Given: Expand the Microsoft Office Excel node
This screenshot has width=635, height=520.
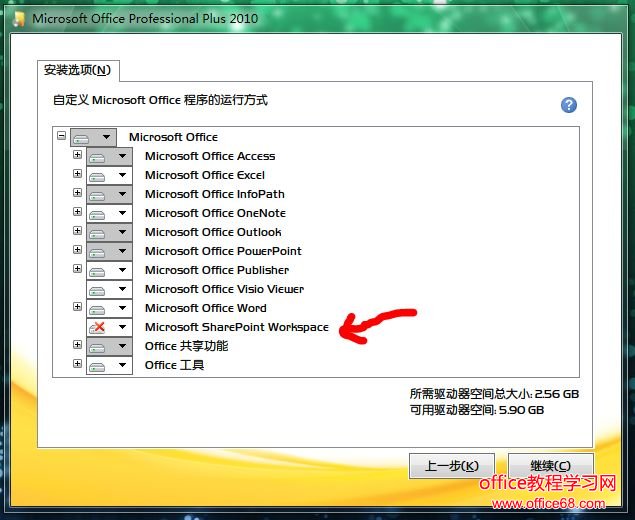Looking at the screenshot, I should (x=77, y=173).
